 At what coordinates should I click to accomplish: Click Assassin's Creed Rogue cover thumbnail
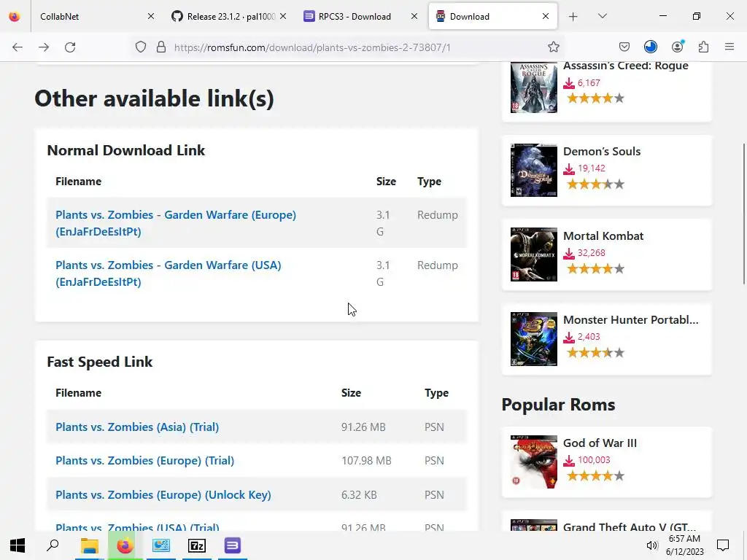(x=533, y=87)
